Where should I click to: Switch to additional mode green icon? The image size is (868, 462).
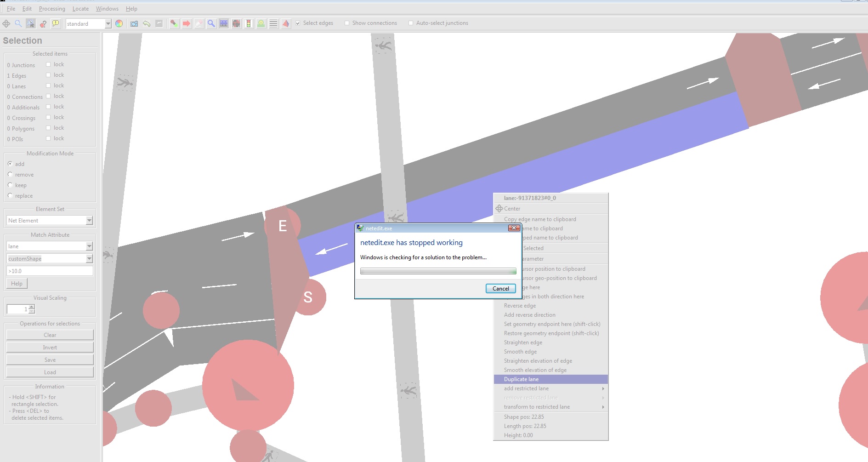click(261, 23)
